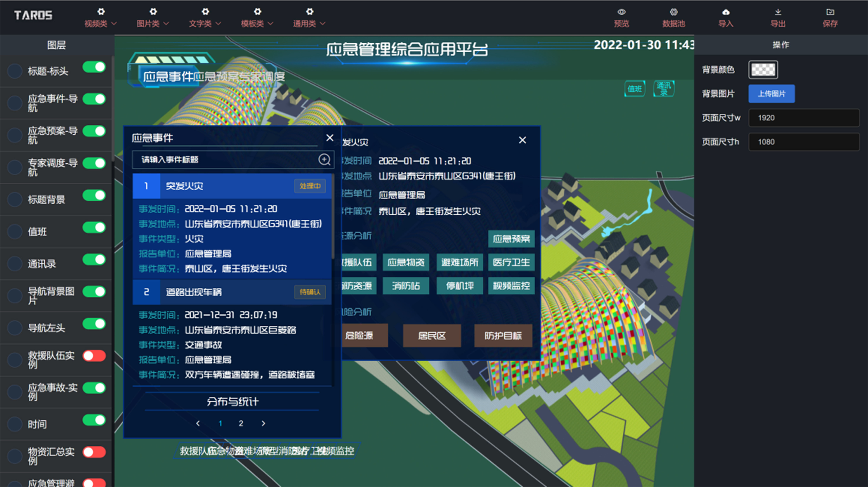
Task: Disable the 应急事故-实例 layer switch
Action: pyautogui.click(x=94, y=388)
